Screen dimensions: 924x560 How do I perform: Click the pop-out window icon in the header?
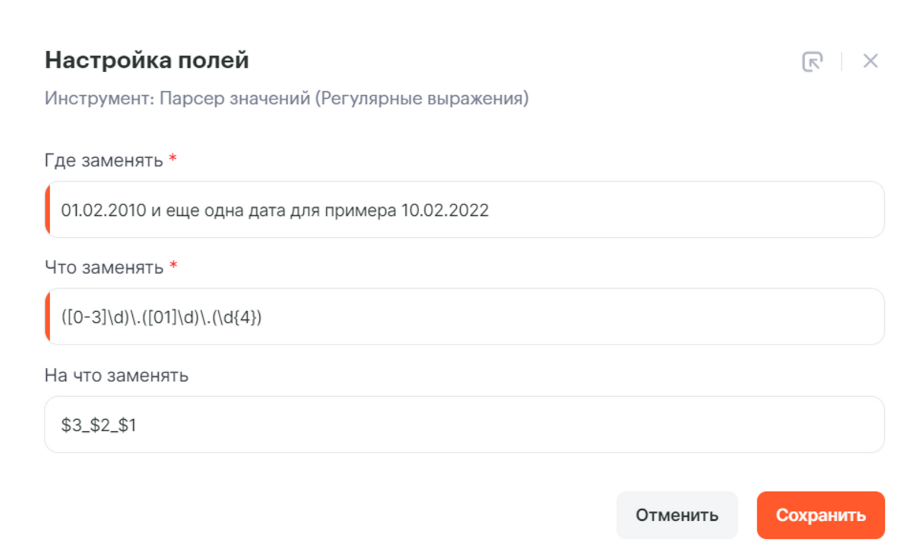[812, 61]
